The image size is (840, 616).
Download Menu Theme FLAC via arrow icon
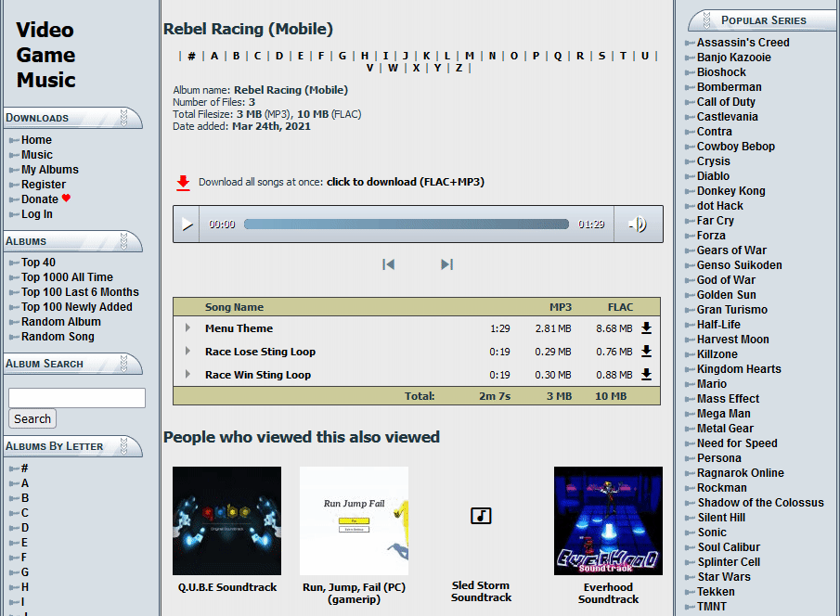point(647,327)
